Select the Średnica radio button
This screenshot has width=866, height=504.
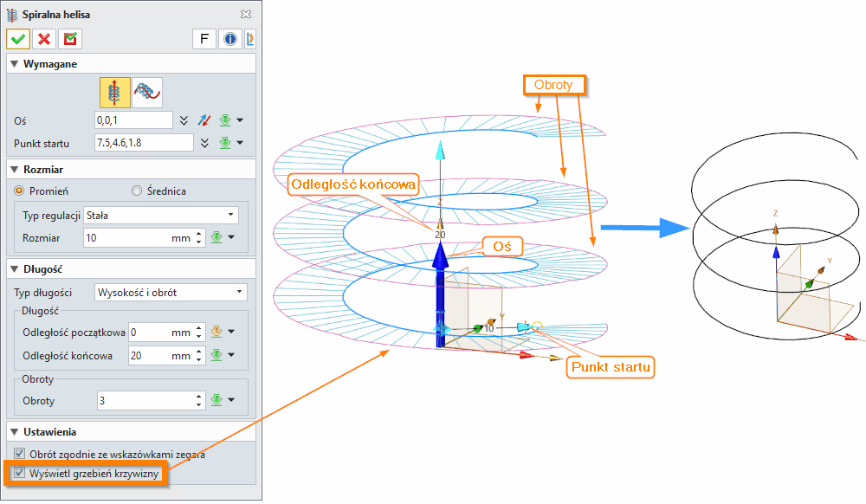coord(136,191)
